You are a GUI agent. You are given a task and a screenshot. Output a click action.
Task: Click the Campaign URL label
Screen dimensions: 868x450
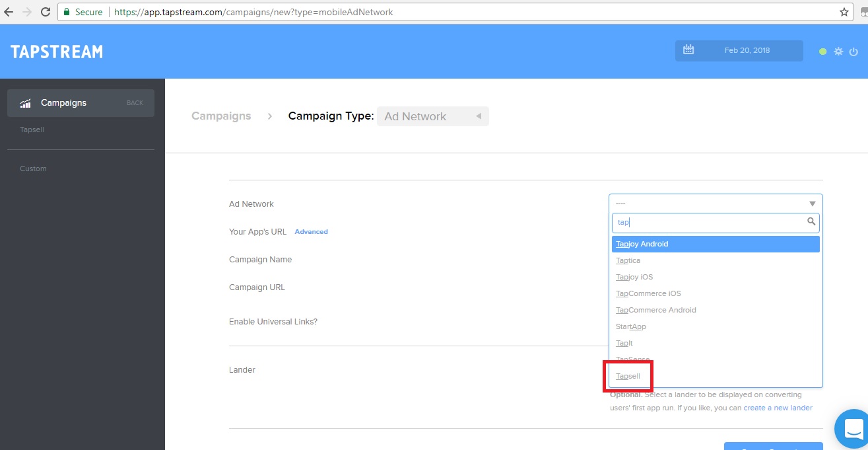pyautogui.click(x=257, y=287)
